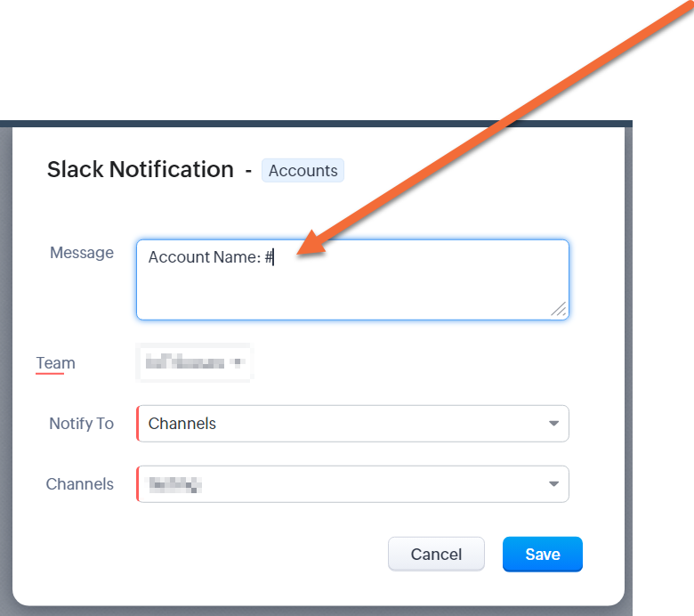
Task: Click the Channels field label
Action: pyautogui.click(x=80, y=484)
